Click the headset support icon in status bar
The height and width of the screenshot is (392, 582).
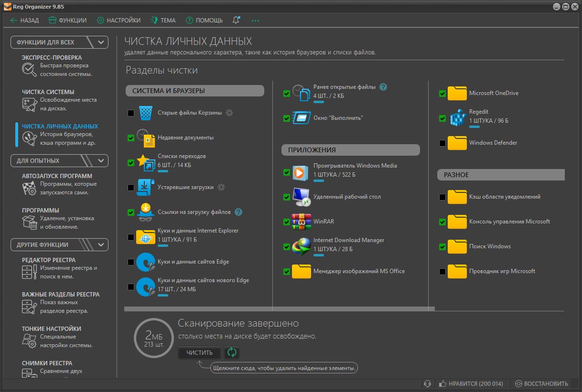(x=428, y=383)
